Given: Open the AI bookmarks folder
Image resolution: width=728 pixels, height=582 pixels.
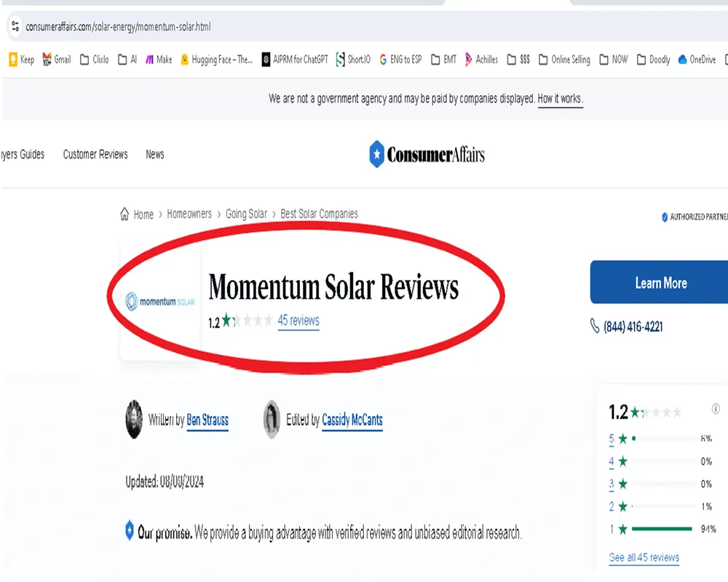Looking at the screenshot, I should [x=127, y=60].
